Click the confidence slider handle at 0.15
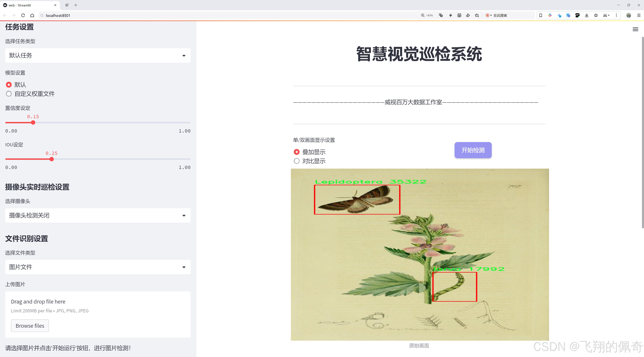Image resolution: width=644 pixels, height=357 pixels. coord(33,123)
